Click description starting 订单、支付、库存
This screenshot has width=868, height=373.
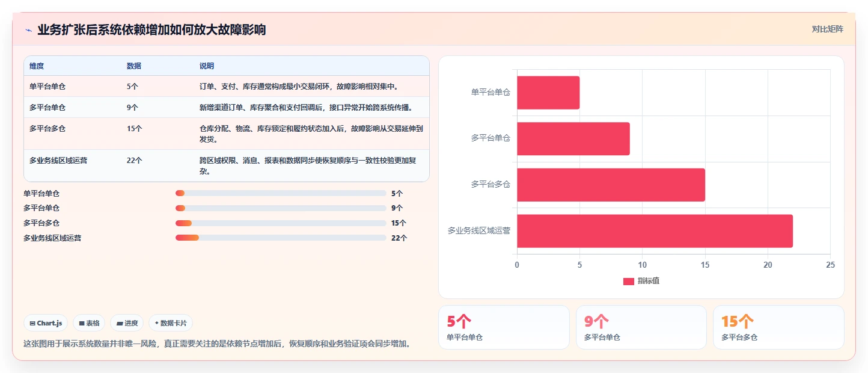pos(299,87)
